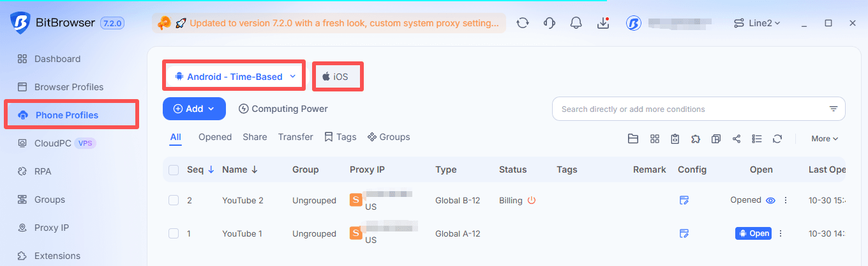Open the Line2 line selector
This screenshot has height=266, width=868.
[757, 23]
